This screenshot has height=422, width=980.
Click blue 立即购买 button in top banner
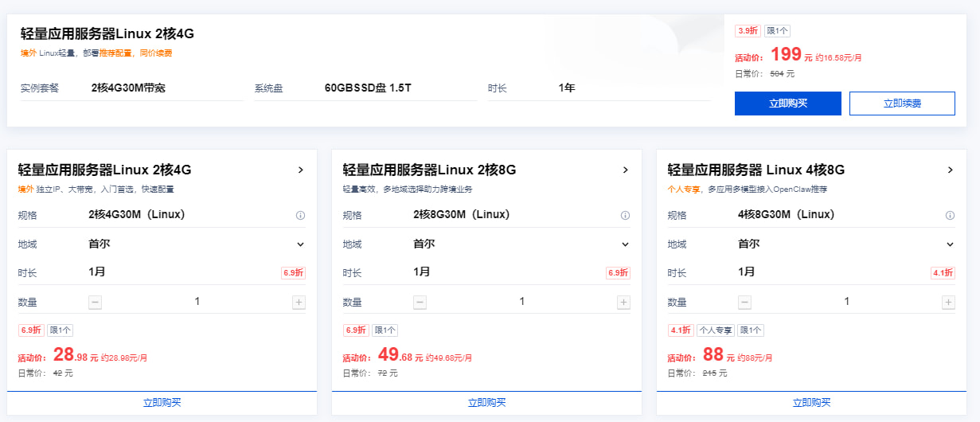[787, 104]
